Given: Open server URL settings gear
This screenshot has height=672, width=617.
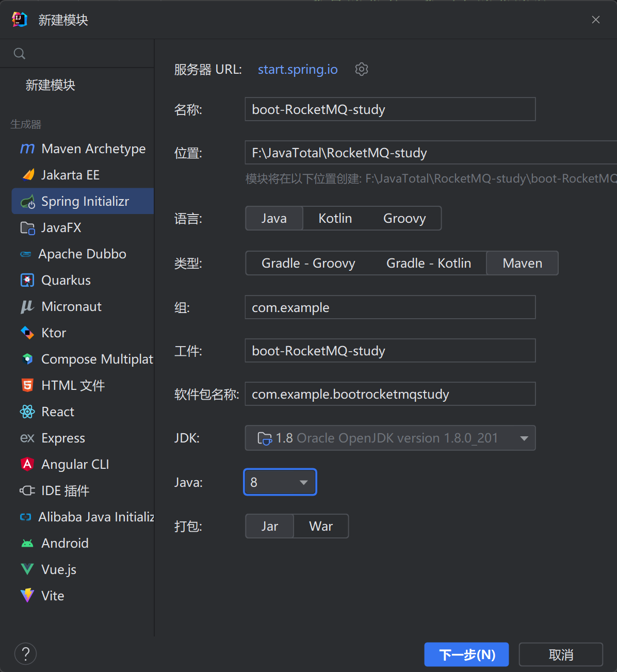Looking at the screenshot, I should pos(362,69).
